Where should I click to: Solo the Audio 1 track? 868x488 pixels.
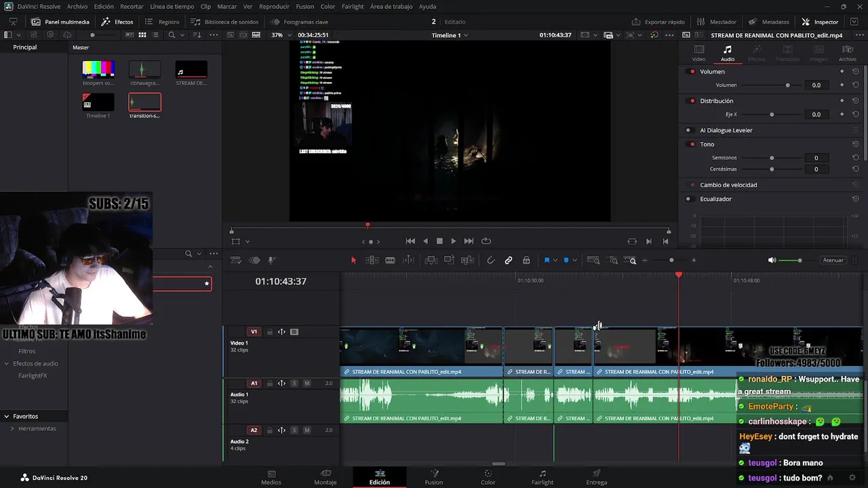(294, 384)
